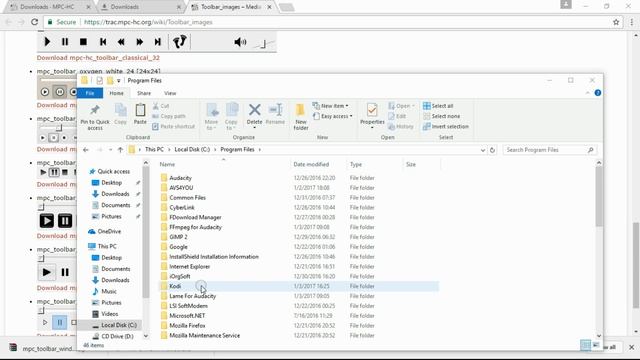Click Download mpc-hc_toolbar_classical_32 link
This screenshot has width=640, height=360.
98,58
